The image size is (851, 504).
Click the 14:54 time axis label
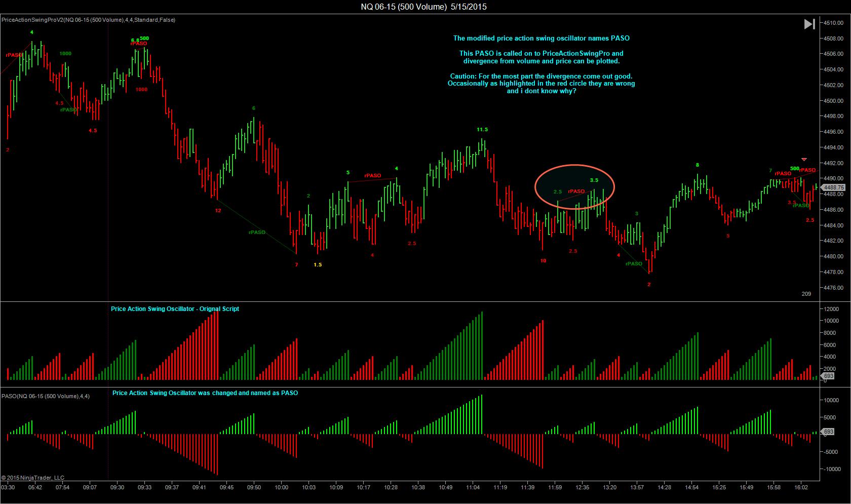(x=691, y=487)
